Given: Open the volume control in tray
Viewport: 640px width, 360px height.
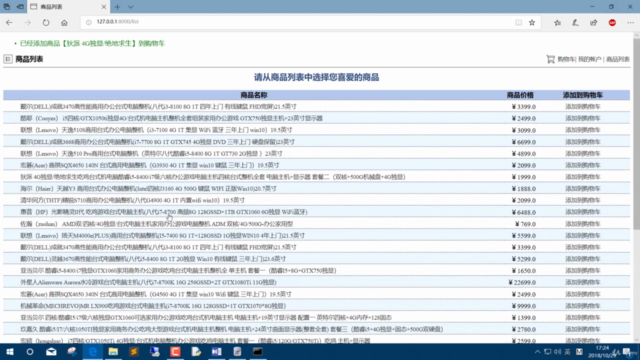Looking at the screenshot, I should [x=558, y=352].
